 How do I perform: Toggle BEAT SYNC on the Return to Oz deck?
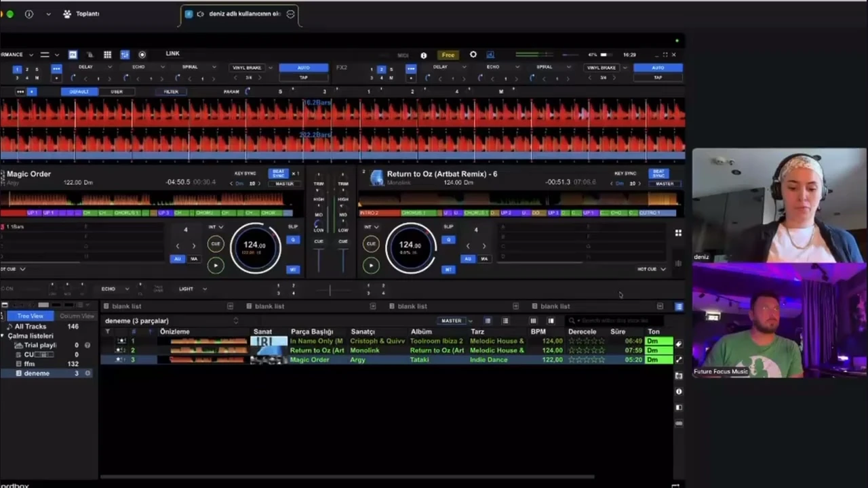pyautogui.click(x=658, y=174)
